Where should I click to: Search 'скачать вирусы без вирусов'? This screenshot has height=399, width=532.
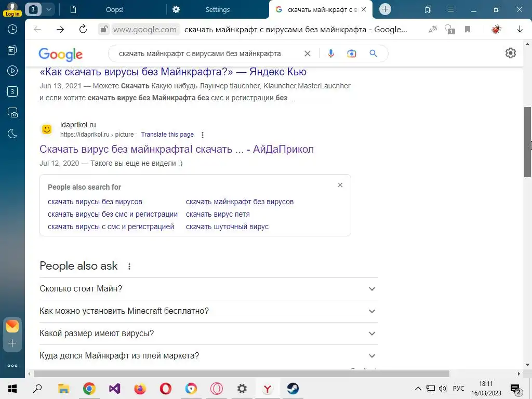[x=95, y=202]
